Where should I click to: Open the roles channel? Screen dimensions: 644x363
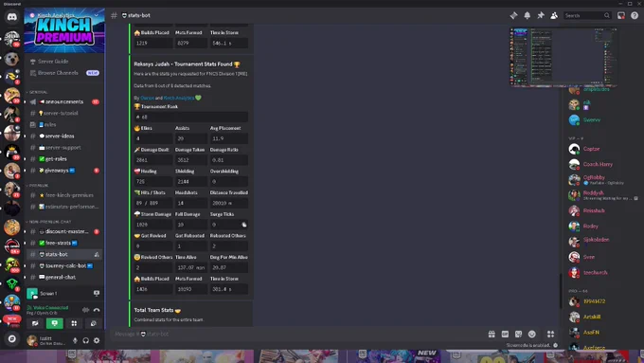64,124
